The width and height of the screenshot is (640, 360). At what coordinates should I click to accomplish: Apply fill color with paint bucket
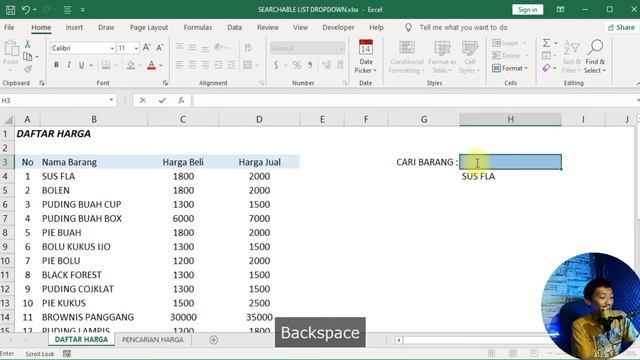131,65
